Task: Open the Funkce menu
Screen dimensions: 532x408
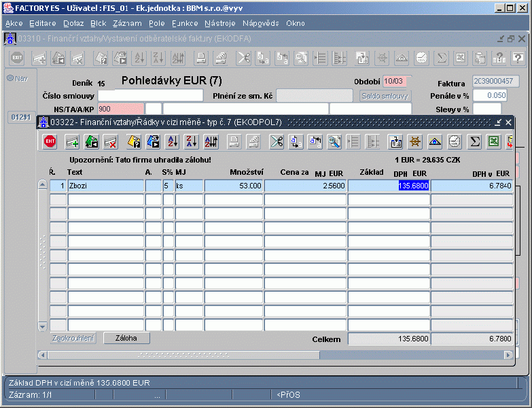Action: [185, 23]
